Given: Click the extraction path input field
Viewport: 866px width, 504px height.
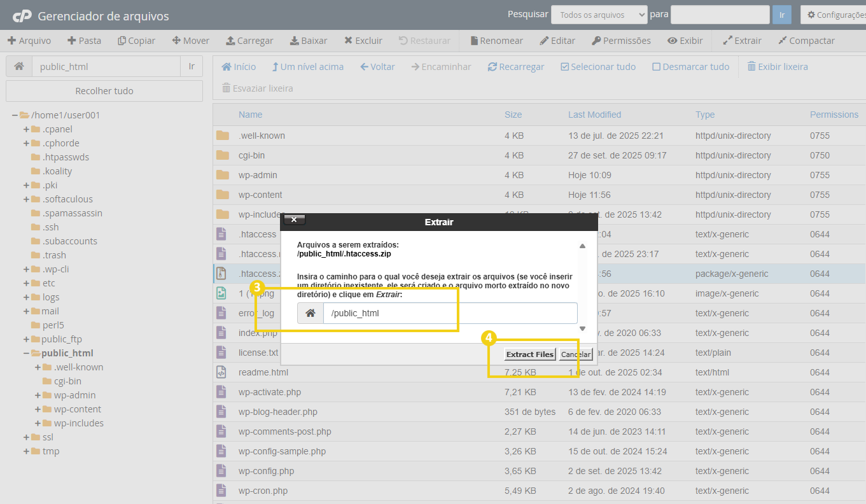Looking at the screenshot, I should click(x=450, y=313).
